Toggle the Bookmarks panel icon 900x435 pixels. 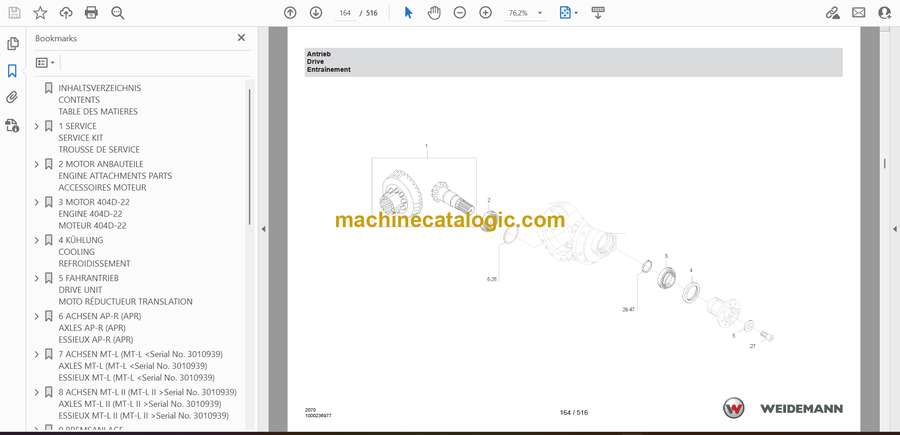point(12,71)
